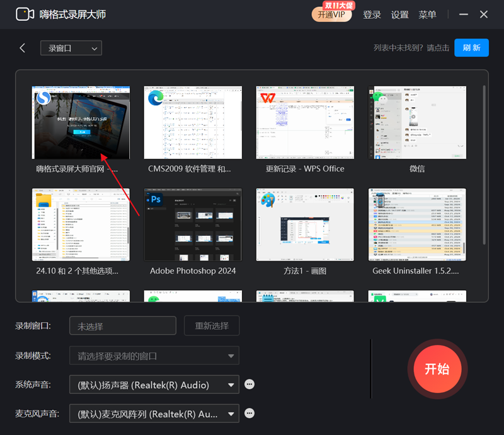The height and width of the screenshot is (435, 504).
Task: Select the WPS Office 更新记录 window thumbnail
Action: point(305,122)
